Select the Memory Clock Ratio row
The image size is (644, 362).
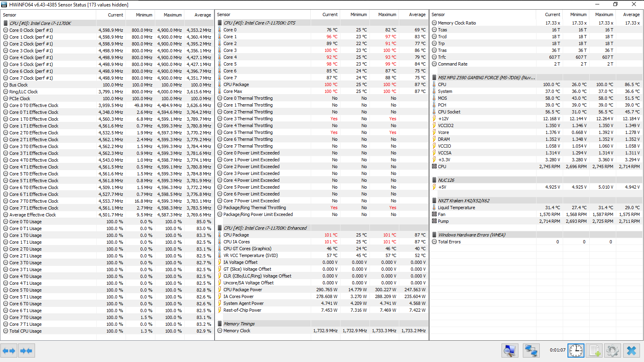click(536, 23)
